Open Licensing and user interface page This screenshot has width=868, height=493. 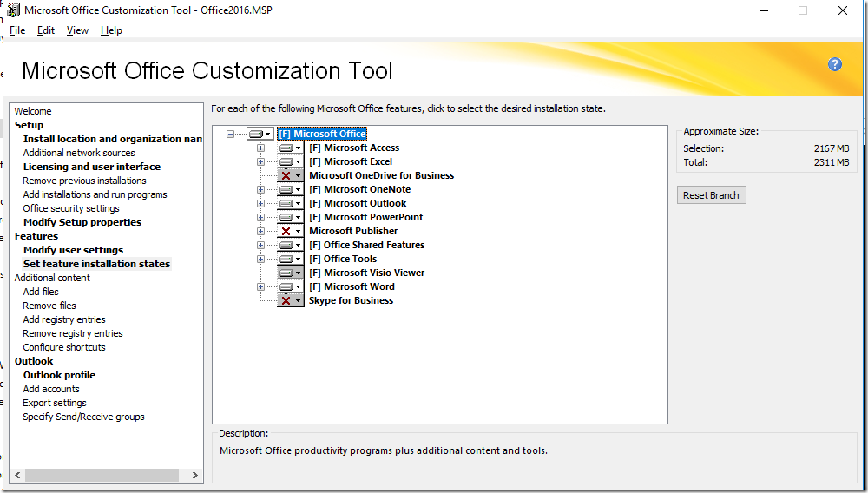[92, 167]
